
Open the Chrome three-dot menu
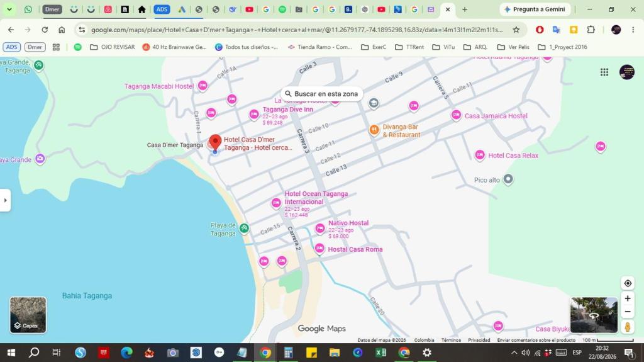633,30
